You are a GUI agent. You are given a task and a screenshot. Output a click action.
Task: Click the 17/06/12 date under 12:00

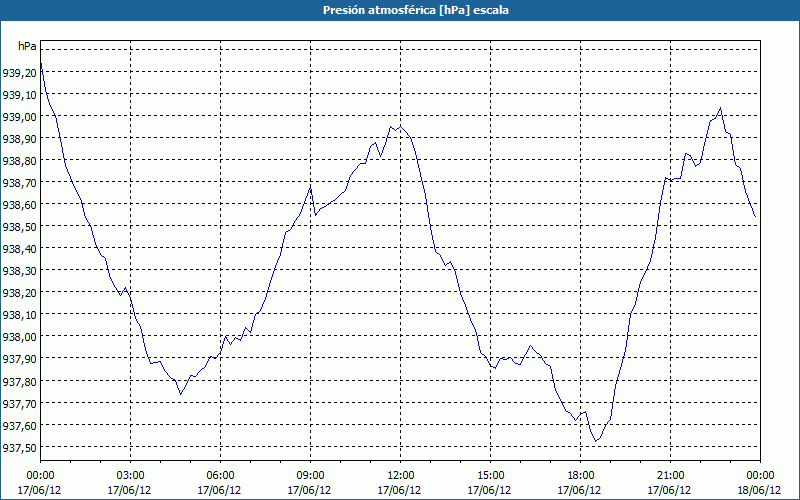pos(401,490)
